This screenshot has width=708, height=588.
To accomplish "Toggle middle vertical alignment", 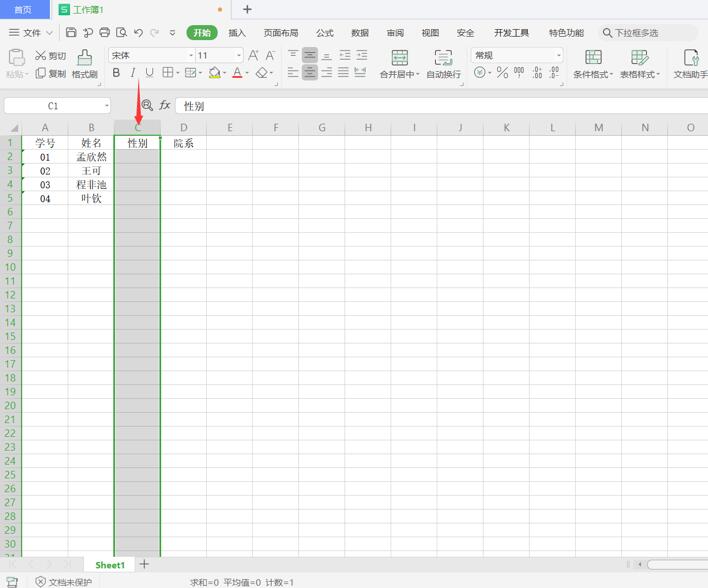I will click(x=310, y=55).
